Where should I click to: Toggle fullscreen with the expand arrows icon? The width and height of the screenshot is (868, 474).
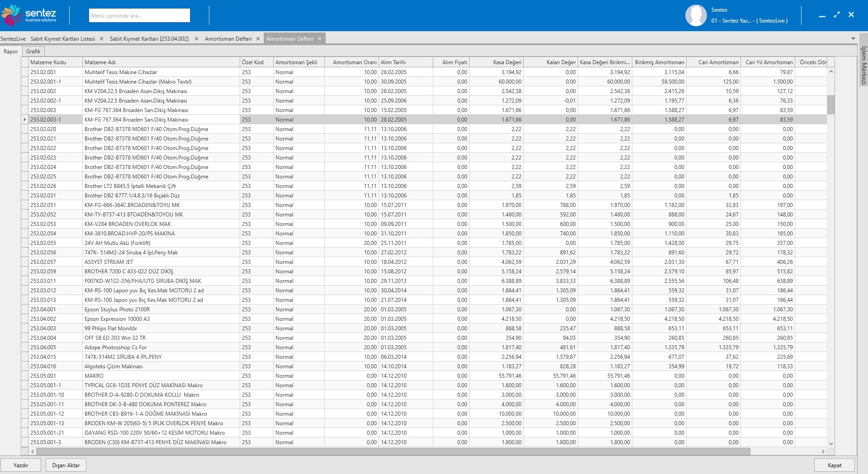(x=837, y=14)
